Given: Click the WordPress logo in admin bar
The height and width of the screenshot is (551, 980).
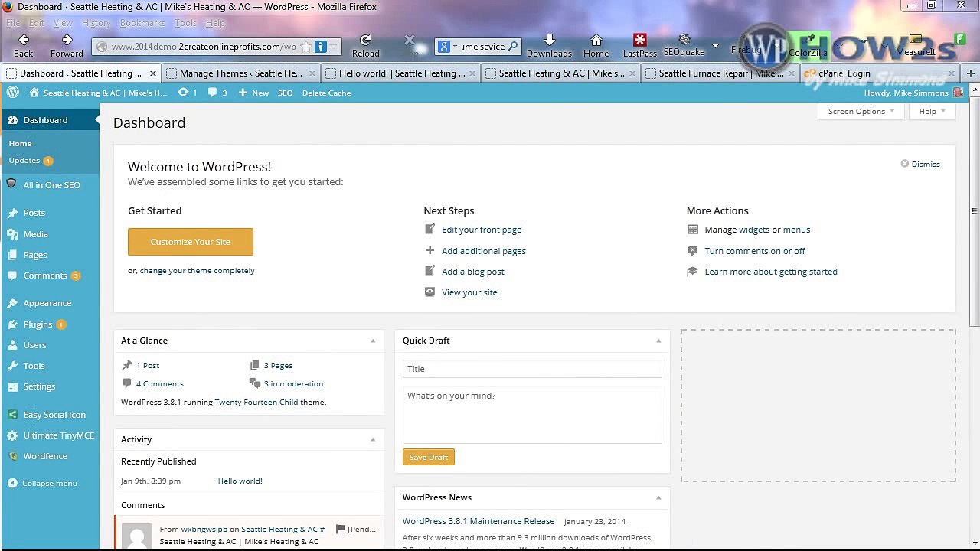Looking at the screenshot, I should [x=13, y=93].
